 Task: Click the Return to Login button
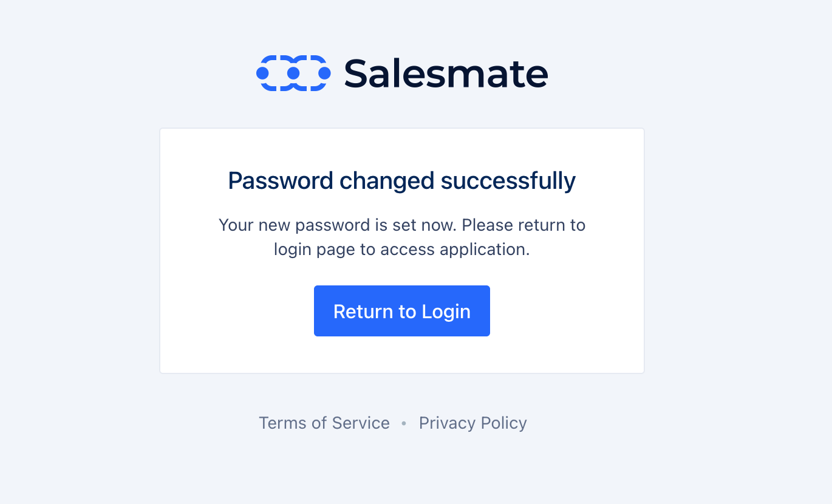(402, 311)
